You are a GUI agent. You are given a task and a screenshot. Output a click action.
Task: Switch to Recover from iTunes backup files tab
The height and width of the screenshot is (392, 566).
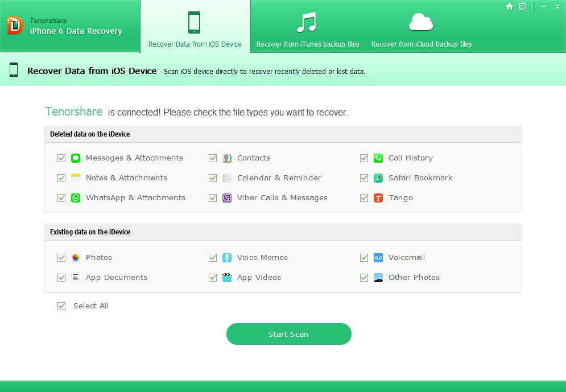308,26
